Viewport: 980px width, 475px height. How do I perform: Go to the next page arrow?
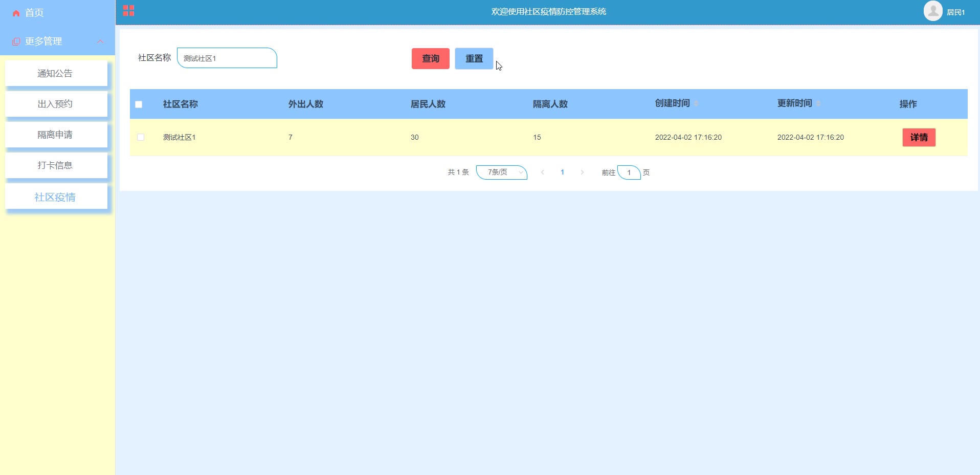[582, 172]
